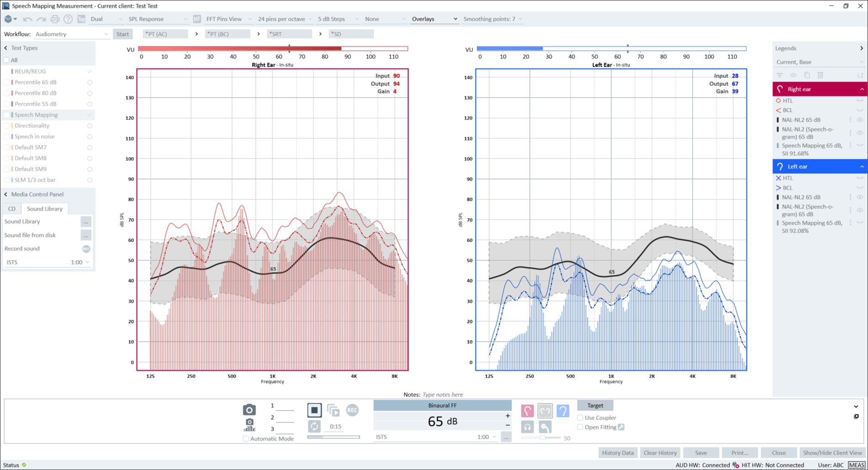The image size is (868, 470).
Task: Adjust the monitor volume slider near 50
Action: 542,437
